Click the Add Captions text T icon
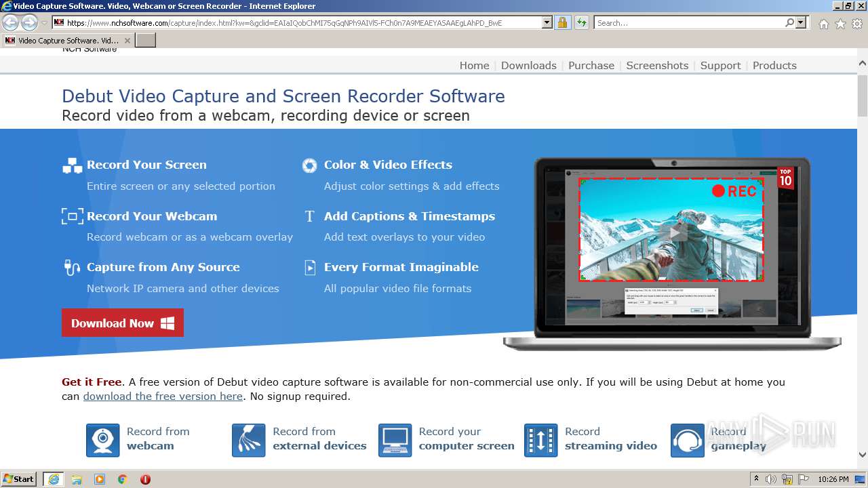Viewport: 868px width, 488px height. pyautogui.click(x=309, y=216)
